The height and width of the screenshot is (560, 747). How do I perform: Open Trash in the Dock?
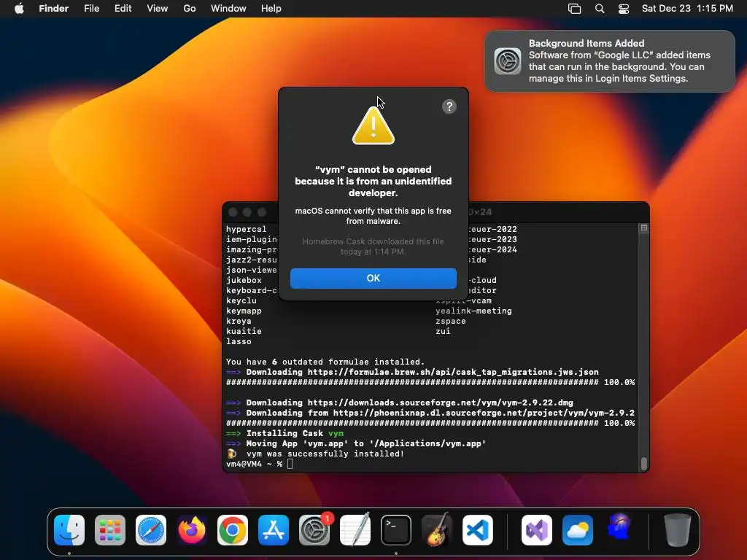(x=678, y=529)
